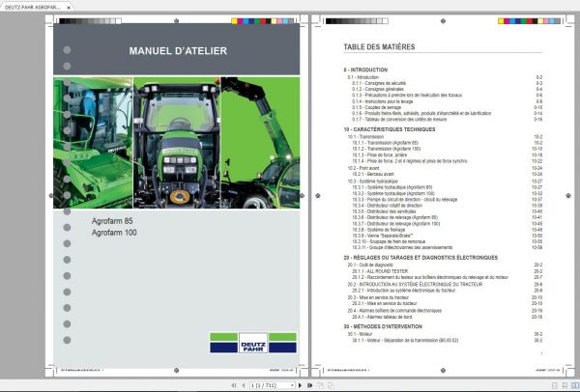The width and height of the screenshot is (580, 392).
Task: Switch to two-page facing view
Action: tap(574, 385)
